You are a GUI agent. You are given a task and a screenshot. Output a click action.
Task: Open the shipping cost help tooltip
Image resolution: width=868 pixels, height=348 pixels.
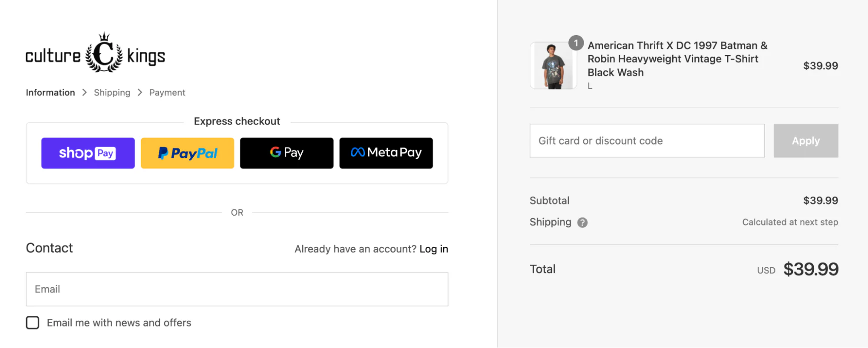[582, 222]
